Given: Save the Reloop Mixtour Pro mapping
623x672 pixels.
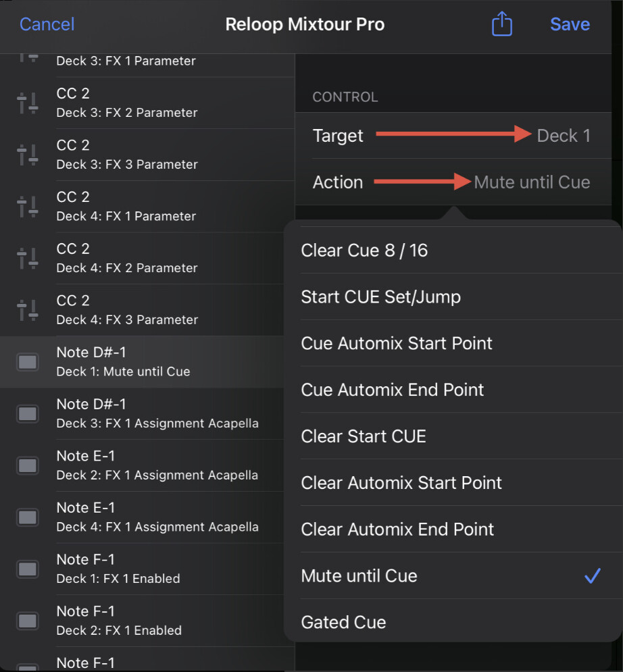Looking at the screenshot, I should click(570, 25).
